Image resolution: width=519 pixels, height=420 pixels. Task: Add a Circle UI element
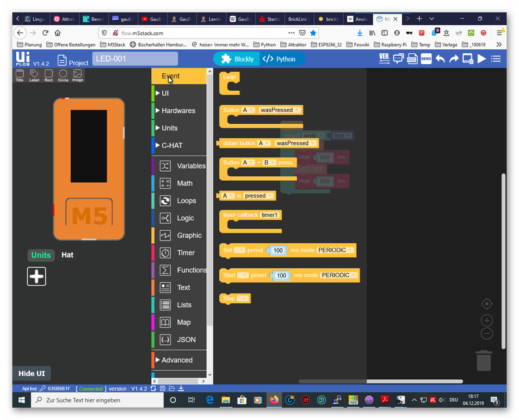point(63,75)
